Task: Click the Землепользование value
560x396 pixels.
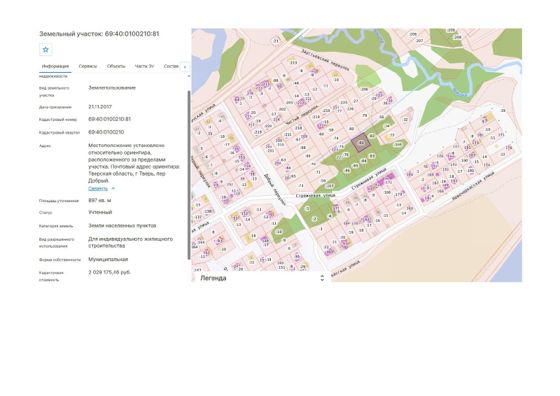Action: [112, 88]
